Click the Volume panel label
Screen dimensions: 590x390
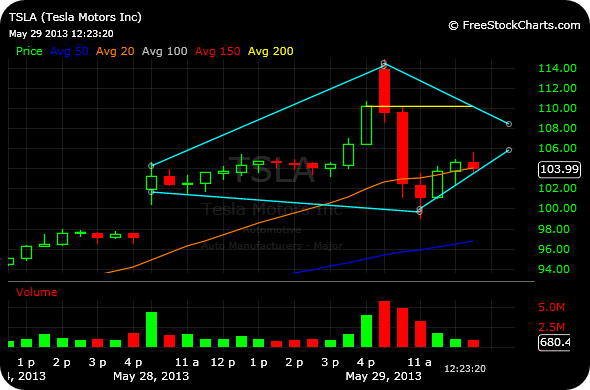36,292
